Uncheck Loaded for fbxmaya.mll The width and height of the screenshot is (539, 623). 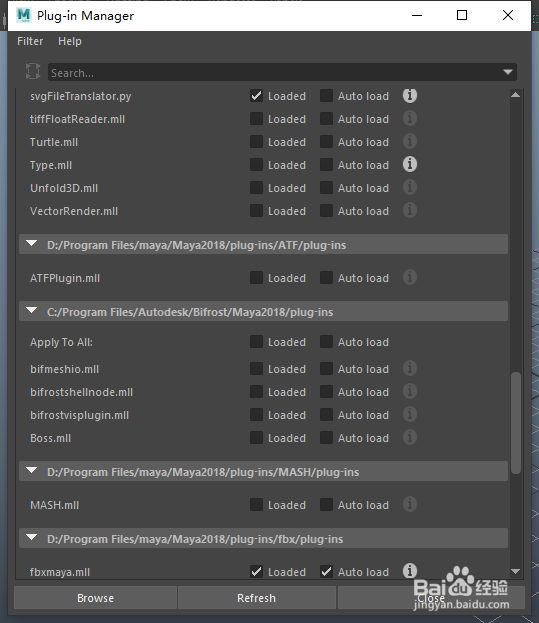[x=256, y=572]
